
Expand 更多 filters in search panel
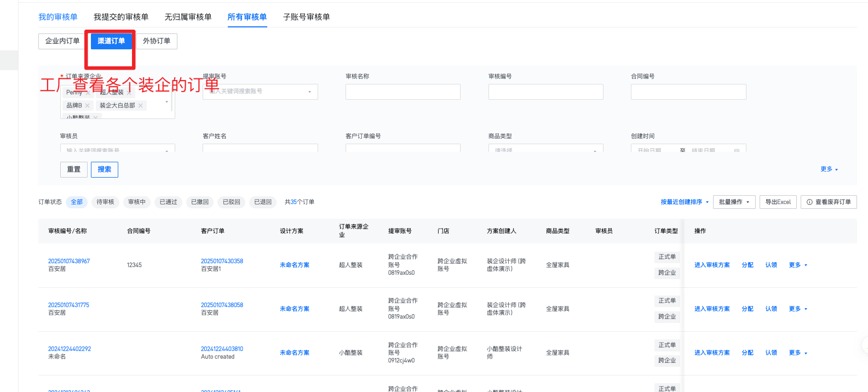829,169
